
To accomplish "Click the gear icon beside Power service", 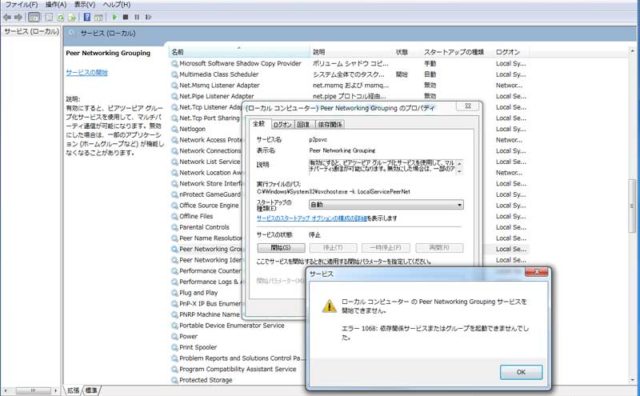I will 175,337.
